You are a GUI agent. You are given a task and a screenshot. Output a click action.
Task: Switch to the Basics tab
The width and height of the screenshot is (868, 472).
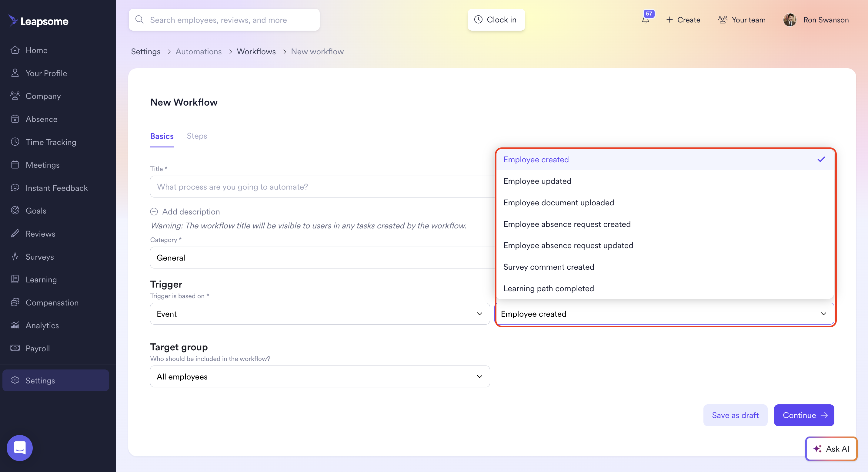(162, 136)
